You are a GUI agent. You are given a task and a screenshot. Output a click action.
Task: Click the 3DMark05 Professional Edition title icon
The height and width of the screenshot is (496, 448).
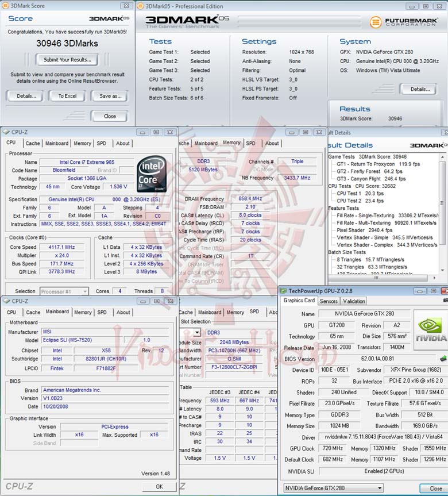pos(140,6)
